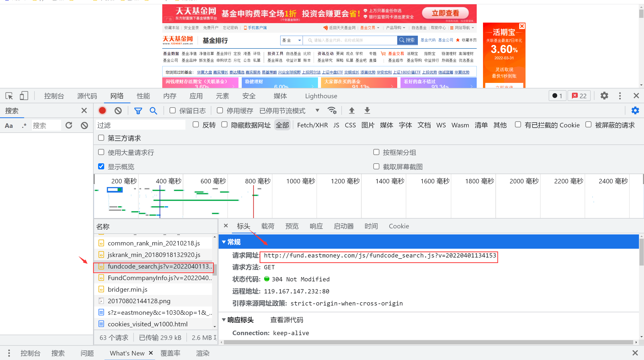Open network conditions wifi icon

pyautogui.click(x=332, y=111)
